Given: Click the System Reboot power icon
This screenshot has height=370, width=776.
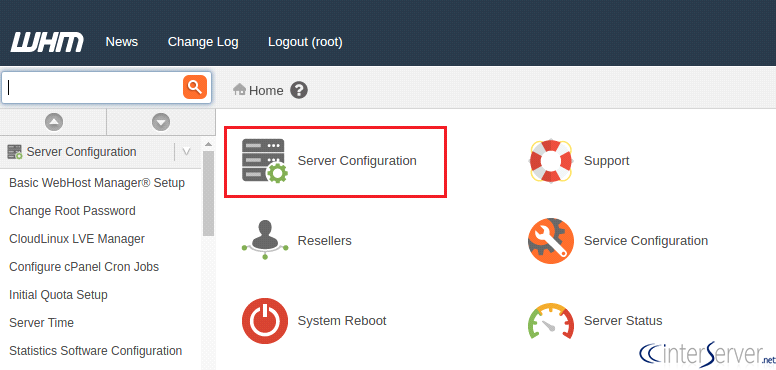Looking at the screenshot, I should coord(265,321).
